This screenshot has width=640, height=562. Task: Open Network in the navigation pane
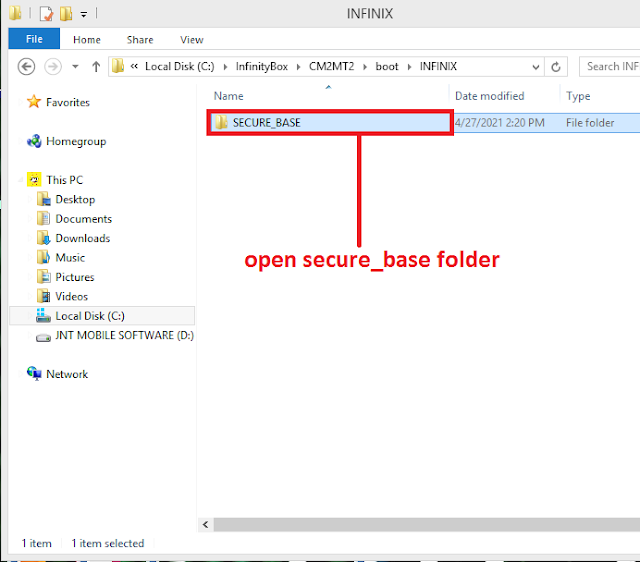click(67, 374)
